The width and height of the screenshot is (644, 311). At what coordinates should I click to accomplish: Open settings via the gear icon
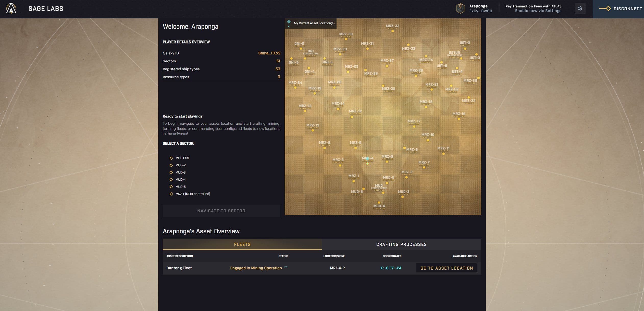tap(580, 8)
